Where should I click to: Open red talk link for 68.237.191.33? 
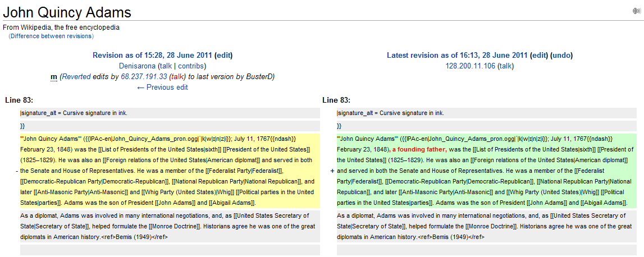pyautogui.click(x=177, y=77)
